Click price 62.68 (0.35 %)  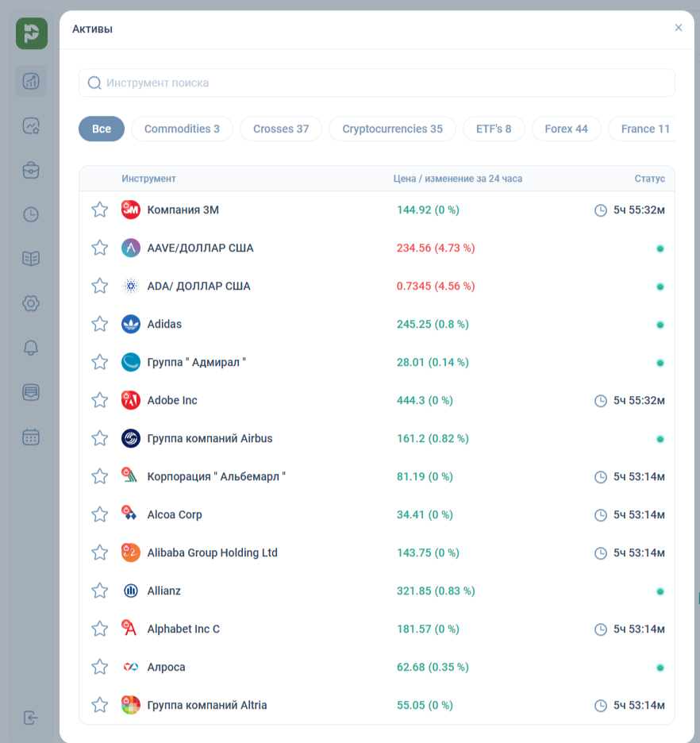[433, 667]
